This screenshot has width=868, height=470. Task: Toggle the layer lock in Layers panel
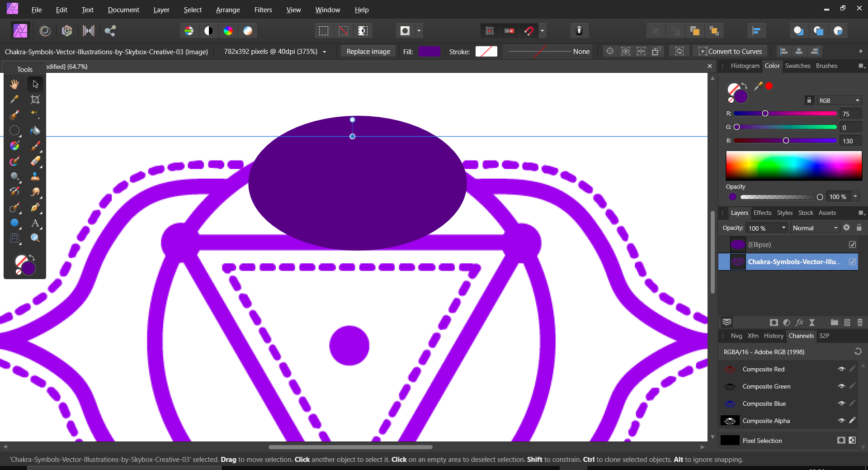pos(859,228)
